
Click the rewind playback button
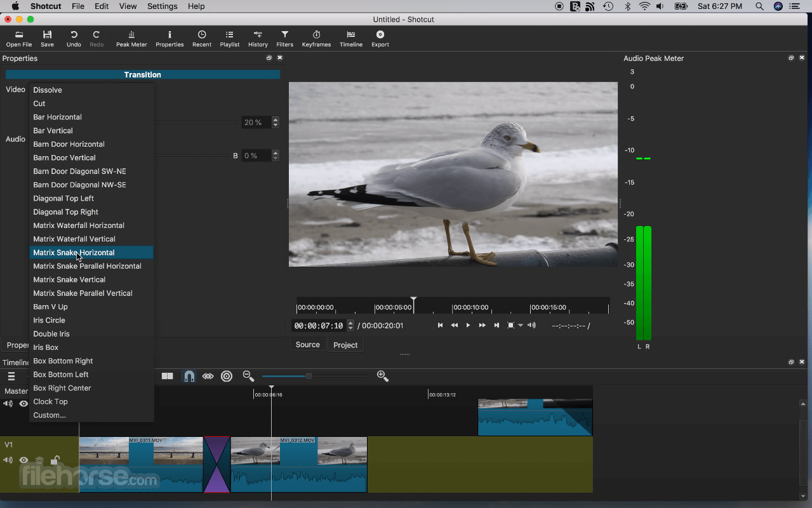455,325
